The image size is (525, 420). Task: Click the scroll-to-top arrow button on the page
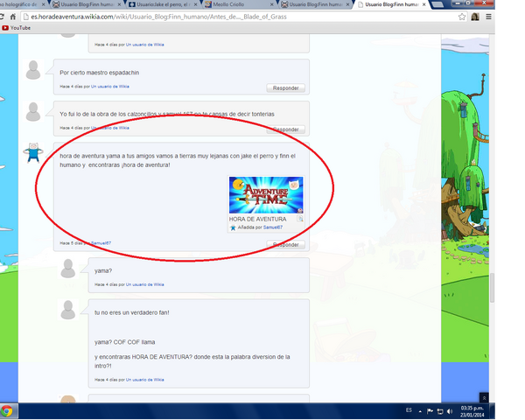pyautogui.click(x=484, y=397)
